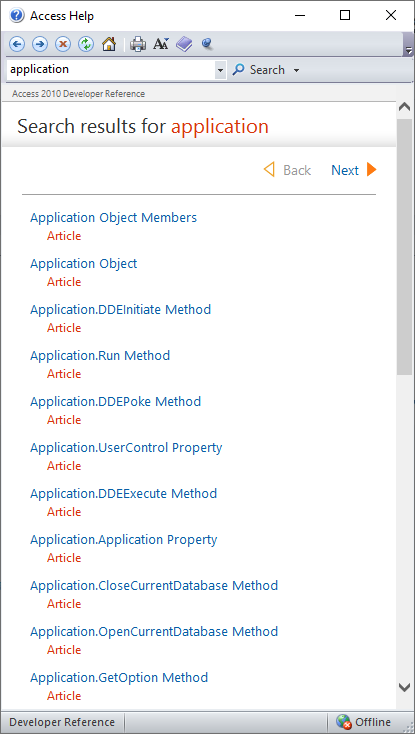Open Application.CloseCurrentDatabase Method article
The height and width of the screenshot is (734, 415).
[x=154, y=586]
